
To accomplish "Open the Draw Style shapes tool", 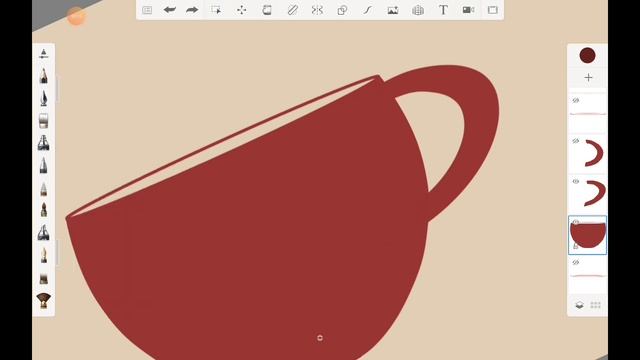I will point(342,10).
